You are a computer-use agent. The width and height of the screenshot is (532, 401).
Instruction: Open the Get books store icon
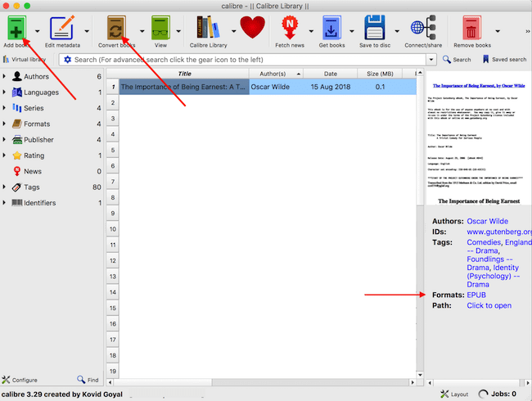point(331,28)
